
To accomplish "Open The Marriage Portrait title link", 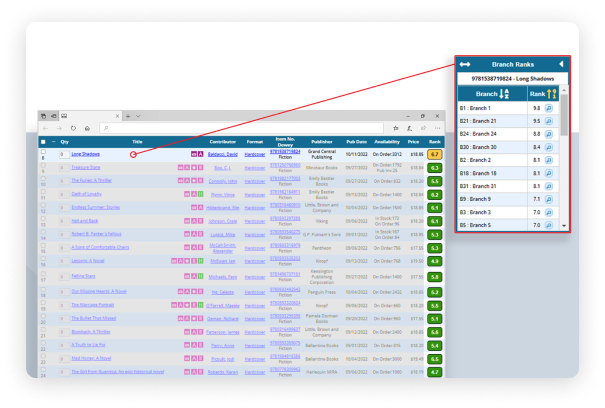I will [x=93, y=305].
